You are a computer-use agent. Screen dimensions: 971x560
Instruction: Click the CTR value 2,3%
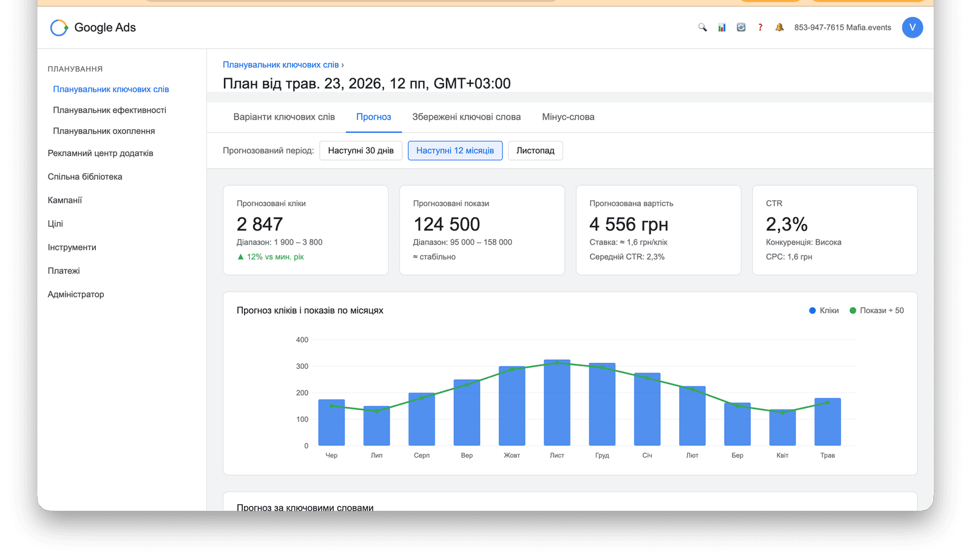pos(787,224)
